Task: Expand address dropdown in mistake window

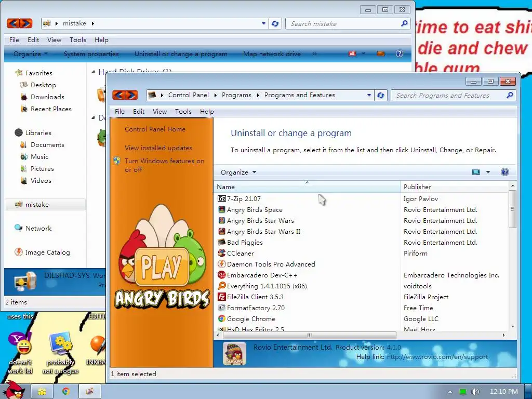Action: tap(263, 24)
